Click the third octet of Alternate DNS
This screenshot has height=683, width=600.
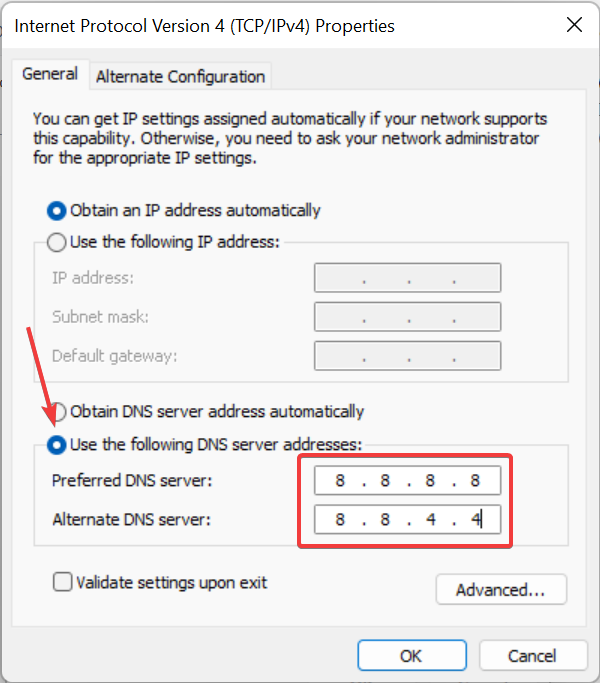pyautogui.click(x=431, y=519)
